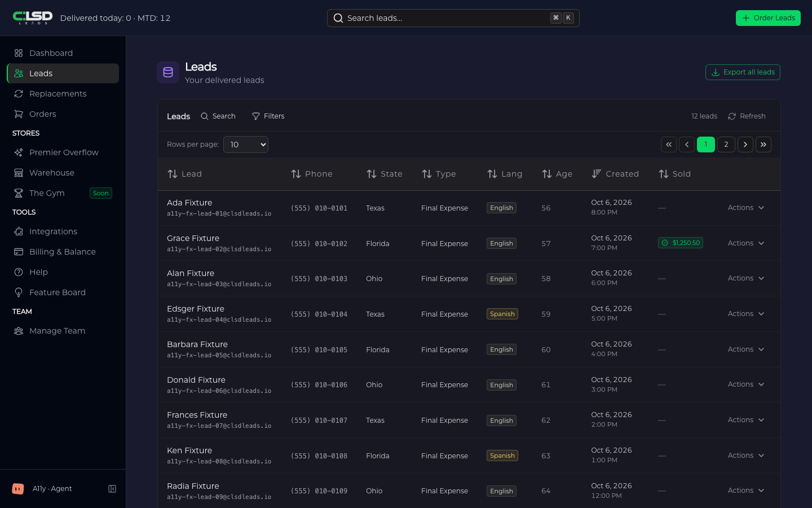Screen dimensions: 812x508
Task: Click the CLSD Leads logo
Action: pos(33,18)
